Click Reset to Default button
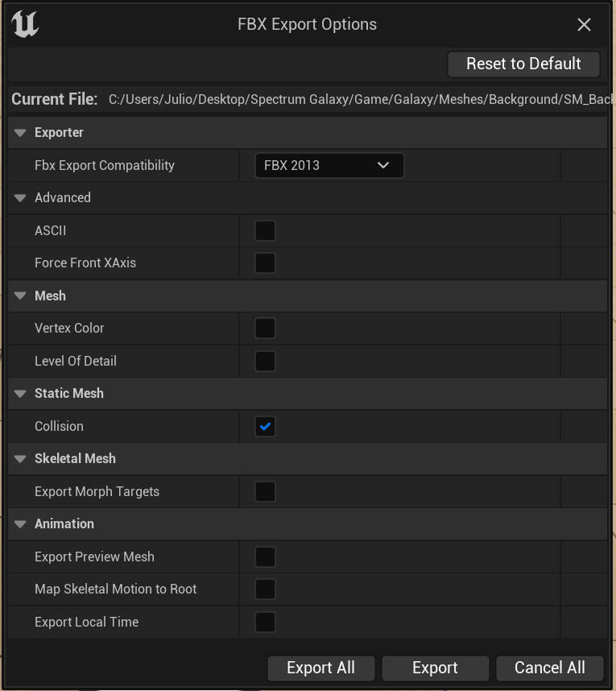The width and height of the screenshot is (616, 691). click(x=523, y=64)
